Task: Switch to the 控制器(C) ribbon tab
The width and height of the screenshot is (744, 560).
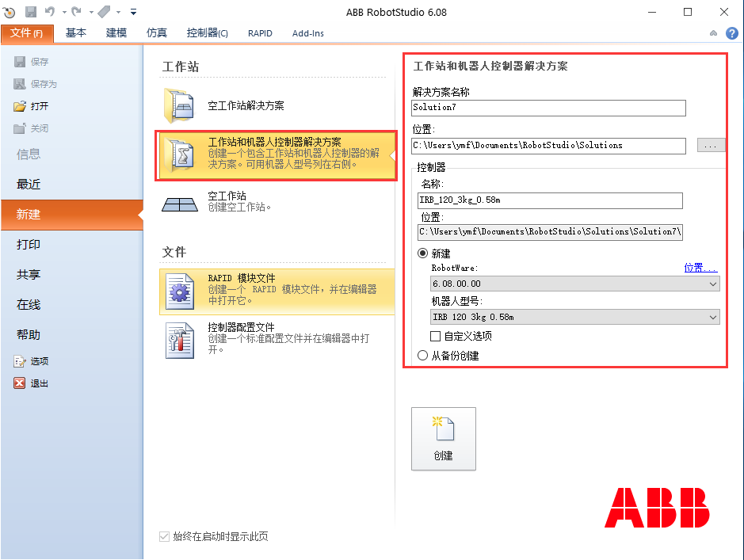Action: point(208,32)
